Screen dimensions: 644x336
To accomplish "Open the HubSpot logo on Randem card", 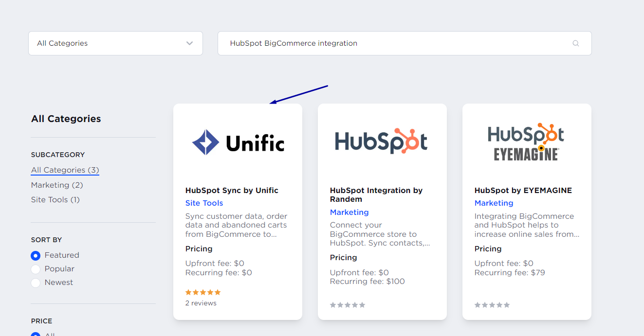I will click(381, 141).
